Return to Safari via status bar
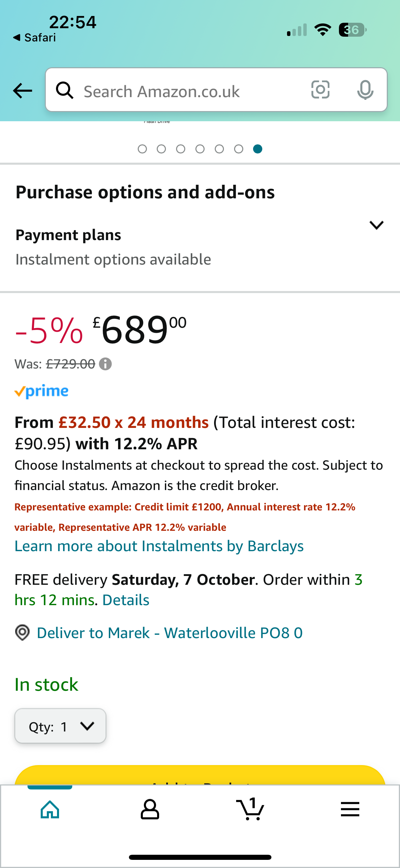Viewport: 400px width, 868px height. (35, 37)
